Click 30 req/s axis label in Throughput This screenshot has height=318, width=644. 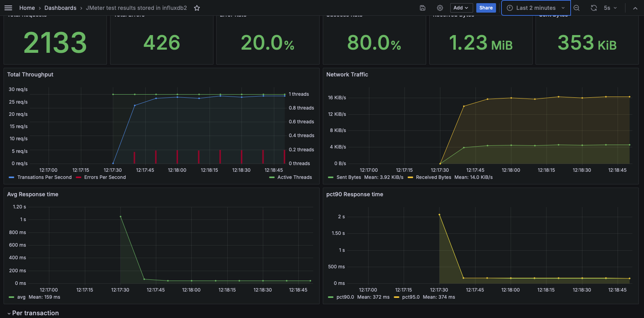(x=18, y=89)
